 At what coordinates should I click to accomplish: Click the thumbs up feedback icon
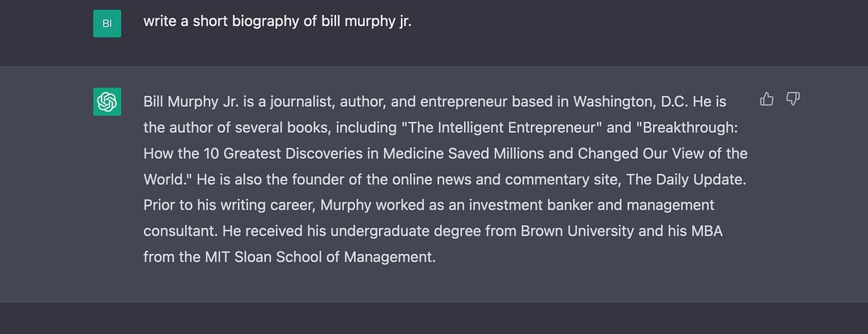point(767,99)
